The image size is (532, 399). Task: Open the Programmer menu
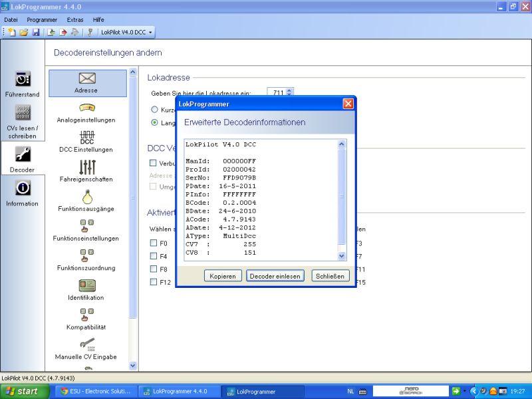click(x=42, y=20)
